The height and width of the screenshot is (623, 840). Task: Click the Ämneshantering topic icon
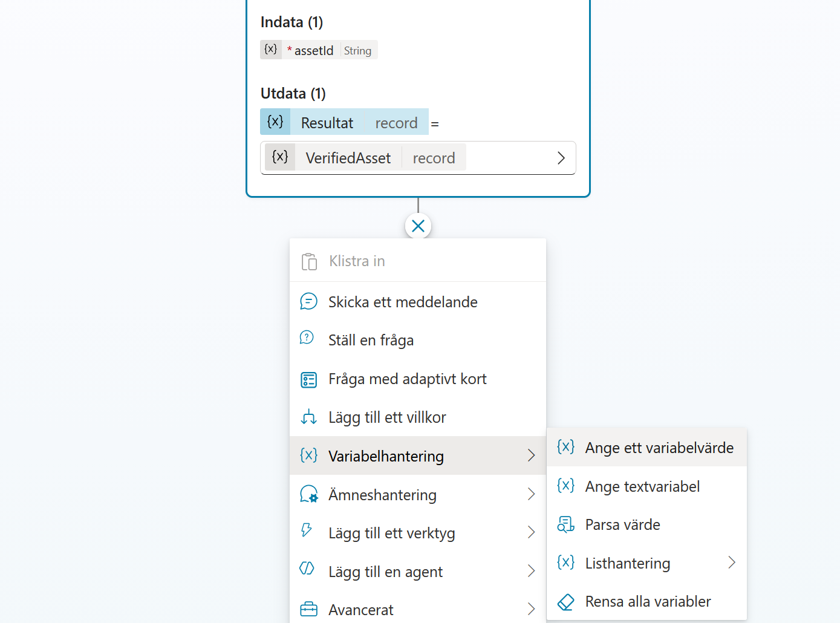pos(309,494)
